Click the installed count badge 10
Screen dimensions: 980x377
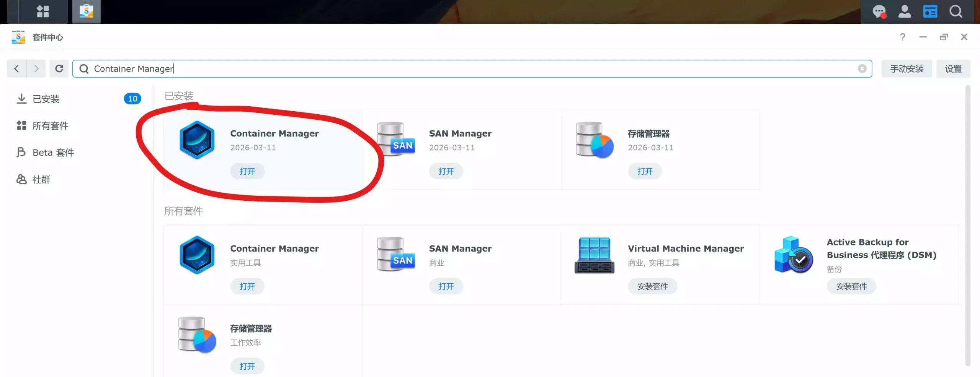tap(132, 99)
